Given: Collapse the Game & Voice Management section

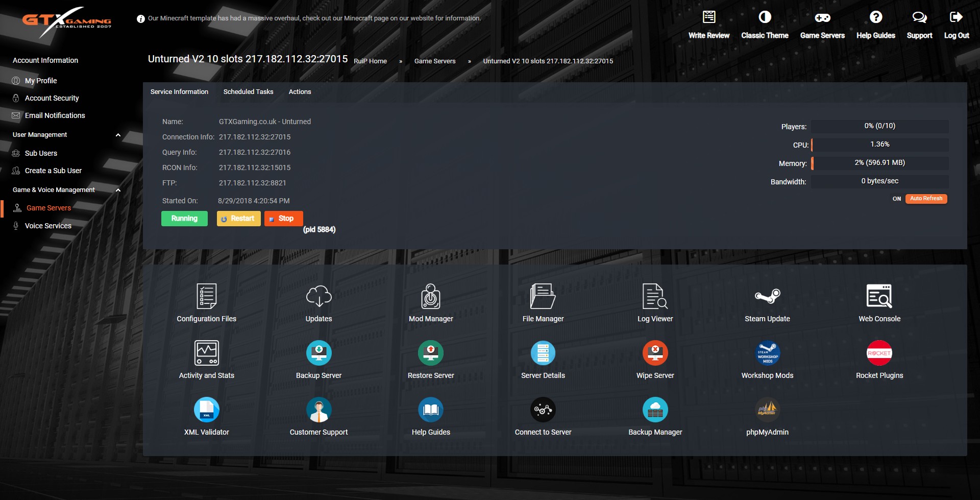Looking at the screenshot, I should click(x=118, y=191).
